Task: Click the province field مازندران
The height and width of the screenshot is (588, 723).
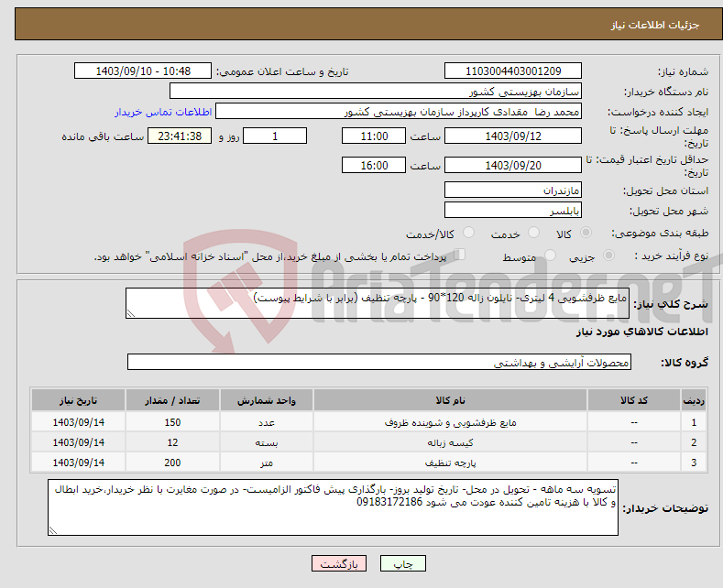Action: 513,190
